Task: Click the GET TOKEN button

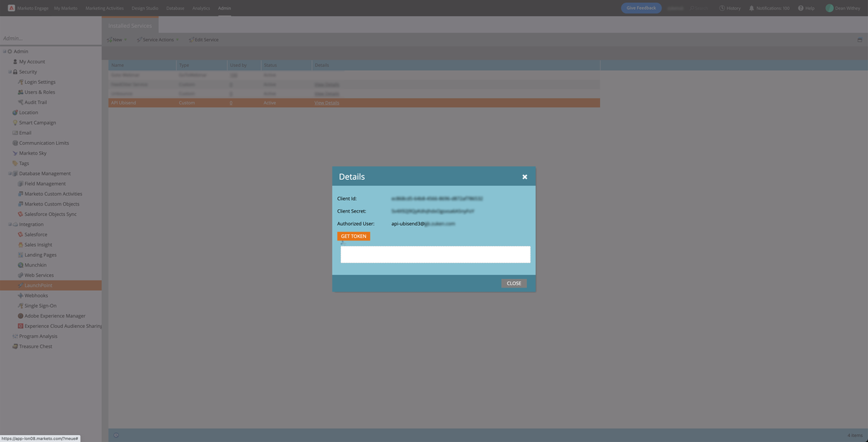Action: pyautogui.click(x=353, y=236)
